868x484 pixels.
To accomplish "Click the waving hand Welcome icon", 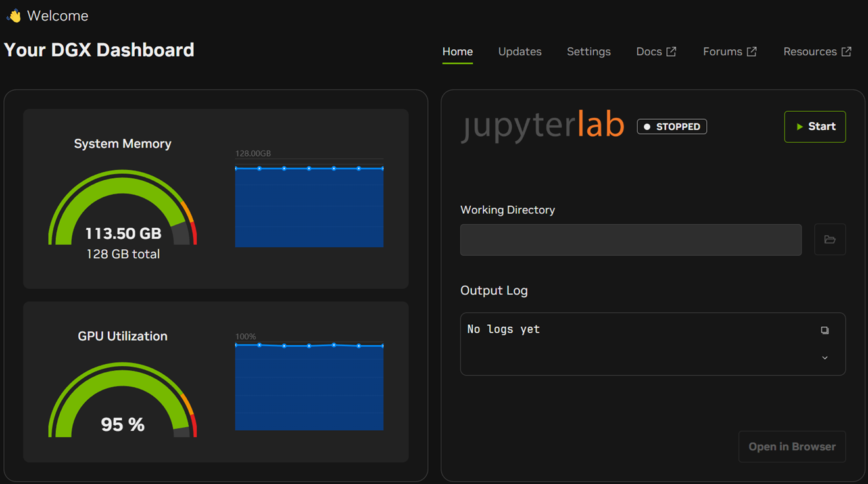I will coord(13,16).
